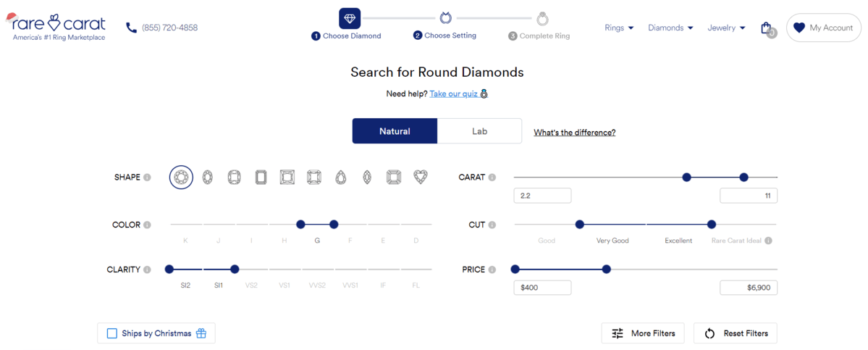This screenshot has width=868, height=350.
Task: Show info tooltip for CLARITY
Action: click(147, 270)
